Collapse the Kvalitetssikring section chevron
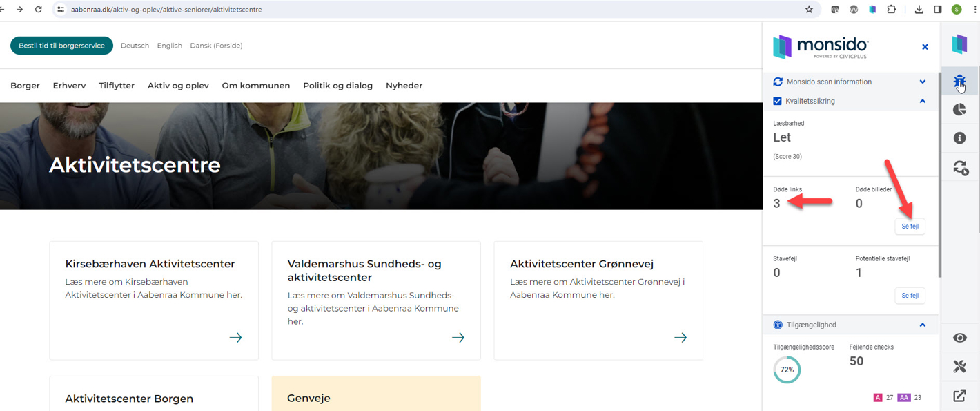The width and height of the screenshot is (980, 411). [922, 101]
